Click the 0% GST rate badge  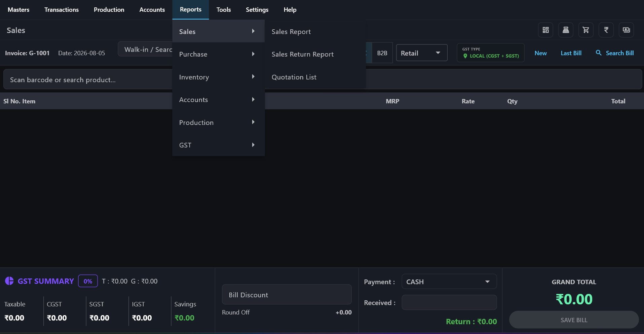click(88, 281)
